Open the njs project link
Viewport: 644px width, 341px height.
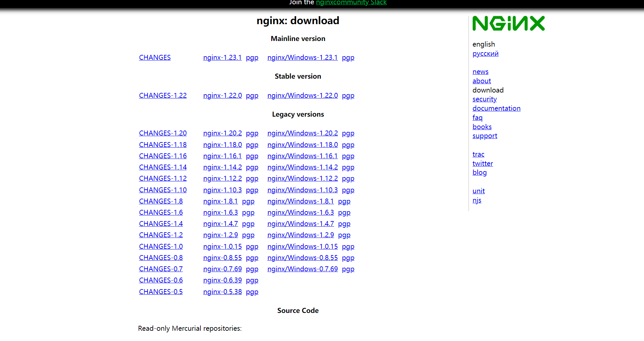click(477, 200)
